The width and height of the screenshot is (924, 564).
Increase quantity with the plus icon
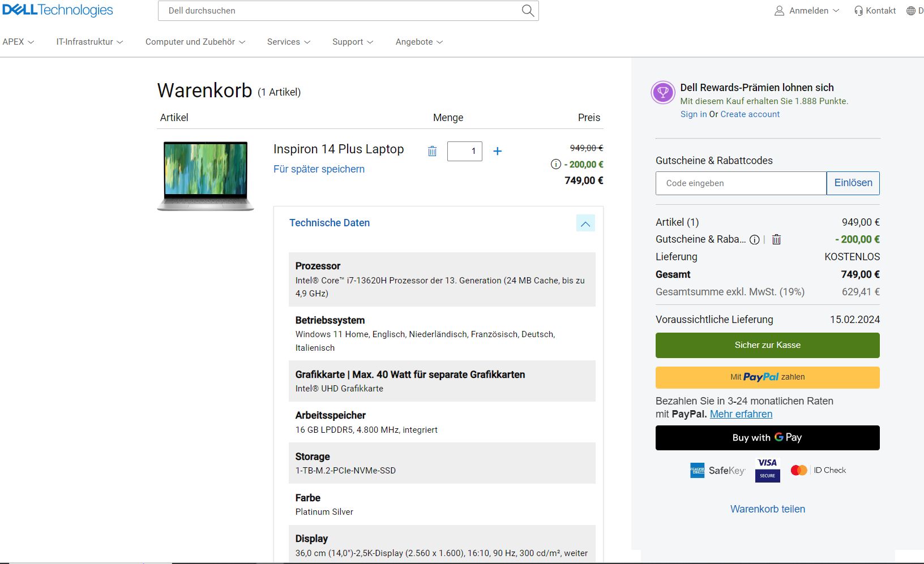click(498, 151)
